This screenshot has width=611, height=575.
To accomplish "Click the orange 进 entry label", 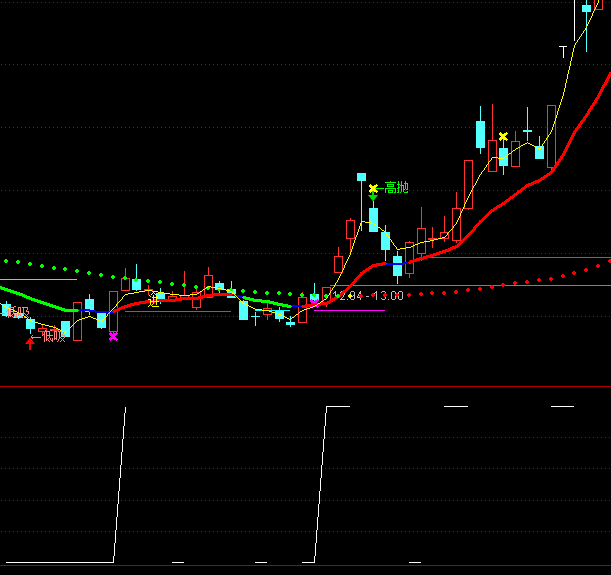I will click(154, 299).
